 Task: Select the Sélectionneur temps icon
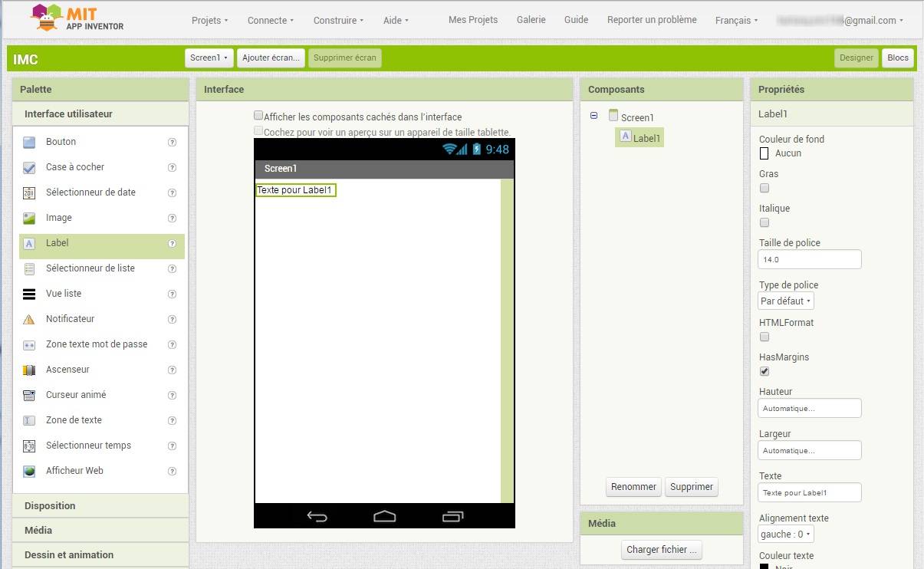tap(29, 446)
